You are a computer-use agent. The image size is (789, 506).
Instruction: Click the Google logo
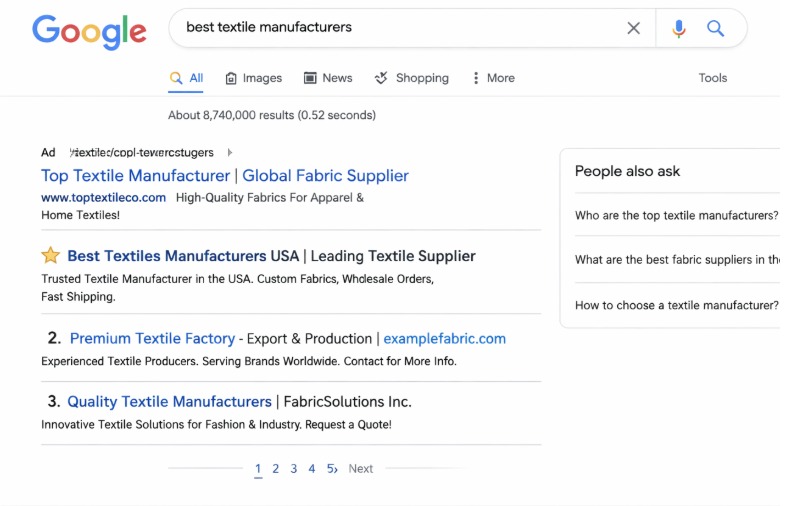(89, 31)
